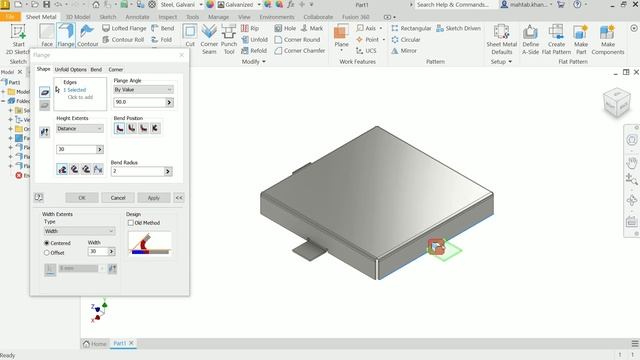Click OK in the Flange dialog
The width and height of the screenshot is (640, 360).
click(82, 198)
